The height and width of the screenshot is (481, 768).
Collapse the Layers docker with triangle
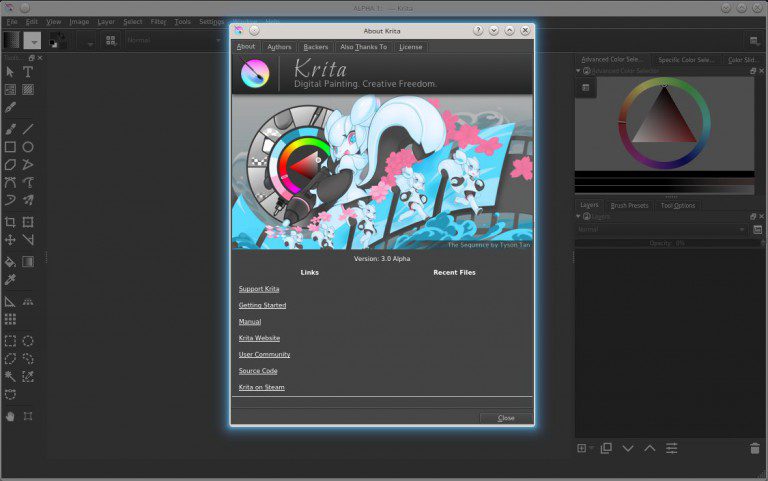tap(578, 216)
